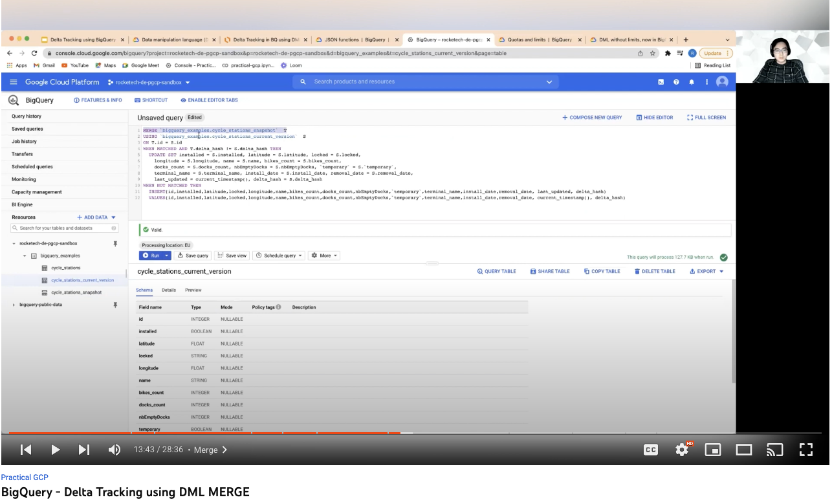Collapse the rocketech-de-pgcp-sandbox project tree
832x504 pixels.
click(x=14, y=244)
